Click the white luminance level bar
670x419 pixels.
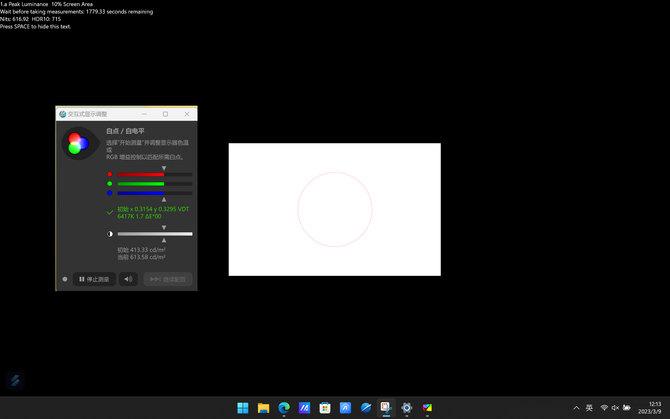coord(155,234)
